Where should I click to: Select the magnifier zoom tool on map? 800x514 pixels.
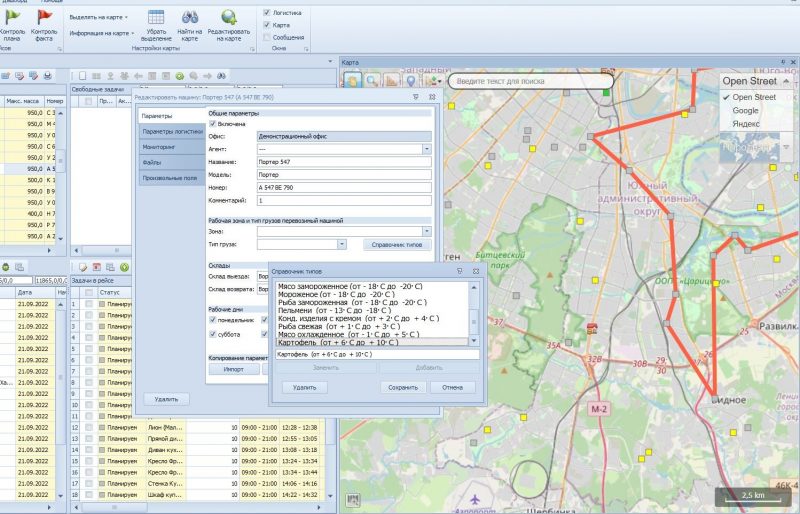click(x=372, y=81)
